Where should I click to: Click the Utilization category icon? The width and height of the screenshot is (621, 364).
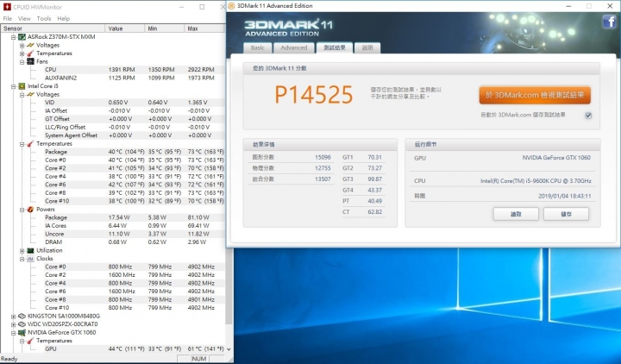click(x=30, y=250)
